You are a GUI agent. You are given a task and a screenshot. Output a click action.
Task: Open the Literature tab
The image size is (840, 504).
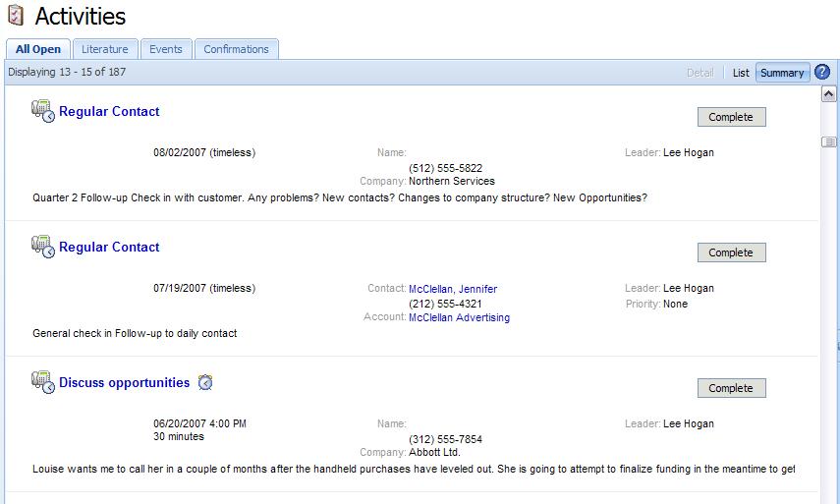pos(104,49)
